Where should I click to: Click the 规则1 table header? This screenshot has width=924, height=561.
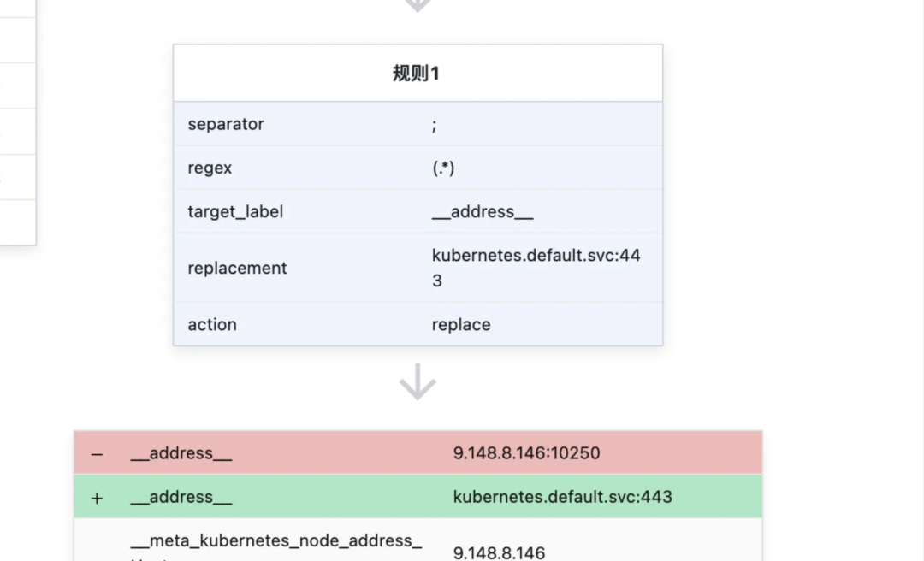coord(418,73)
